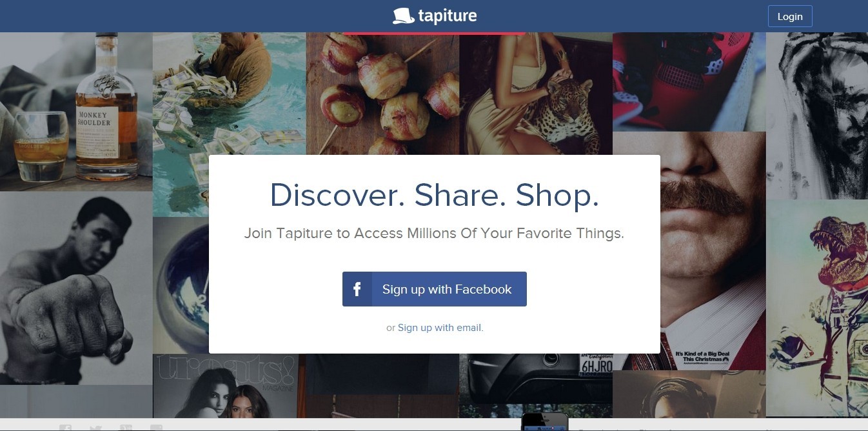Open the Login button in the header
868x431 pixels.
[x=790, y=17]
